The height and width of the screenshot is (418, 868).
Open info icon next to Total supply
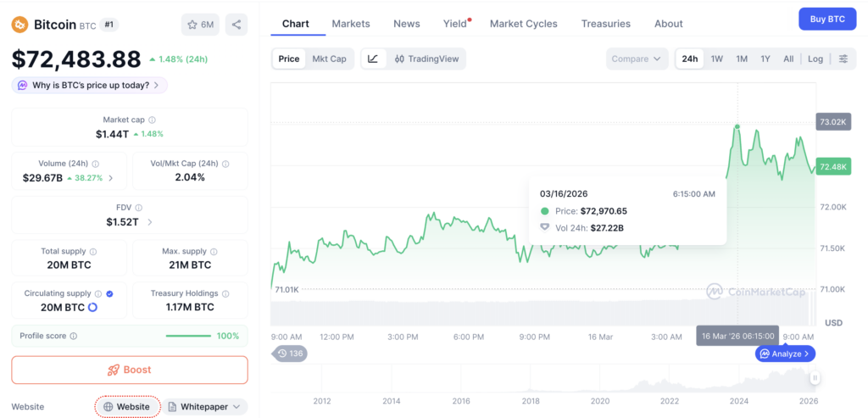(93, 251)
